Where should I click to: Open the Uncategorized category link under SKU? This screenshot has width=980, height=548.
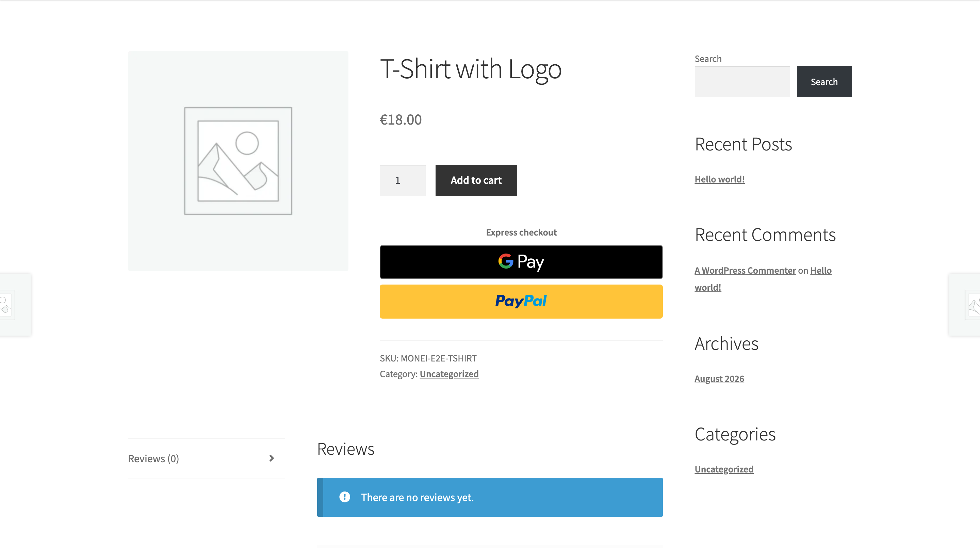449,374
